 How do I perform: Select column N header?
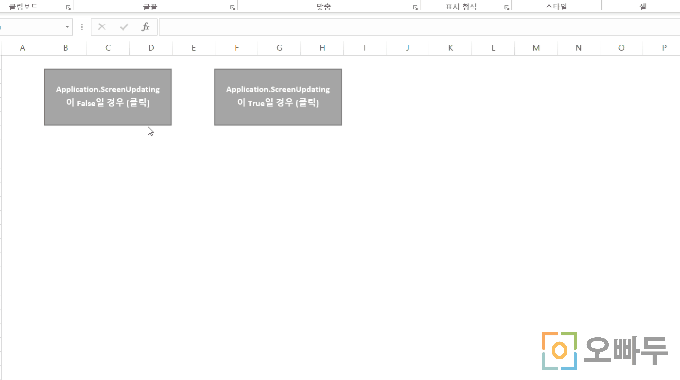click(579, 48)
